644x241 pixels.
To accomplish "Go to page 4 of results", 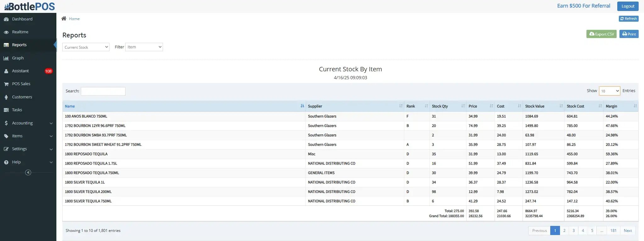I will [583, 231].
